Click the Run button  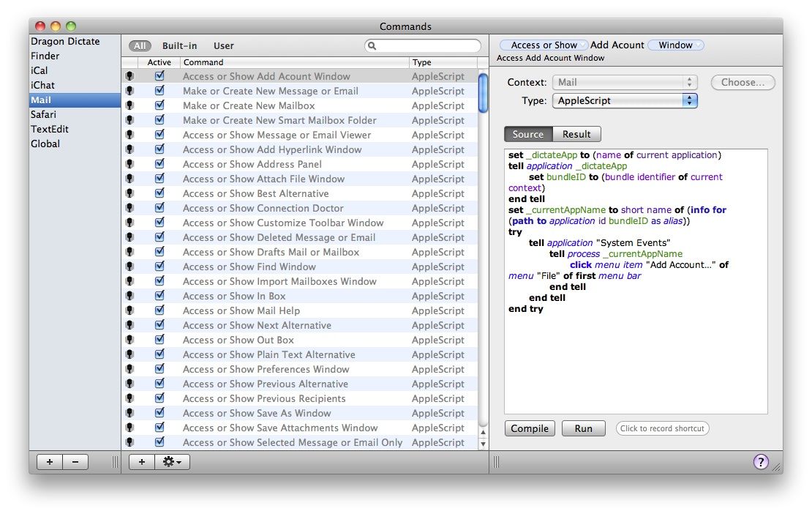(x=584, y=428)
